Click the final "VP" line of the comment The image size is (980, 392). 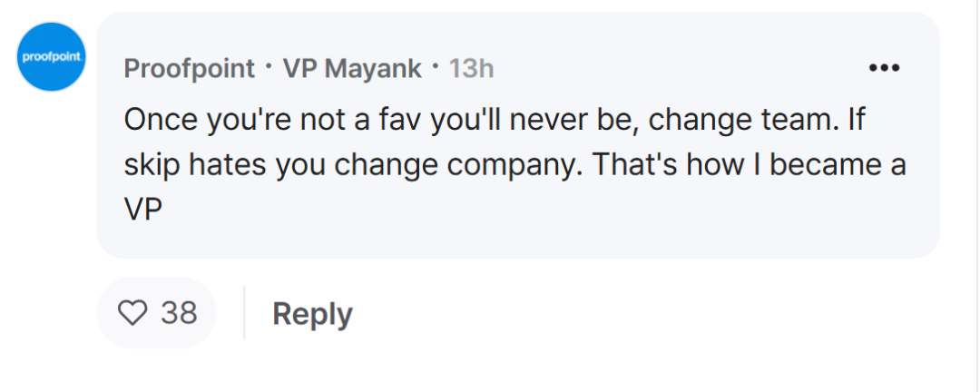[x=143, y=211]
